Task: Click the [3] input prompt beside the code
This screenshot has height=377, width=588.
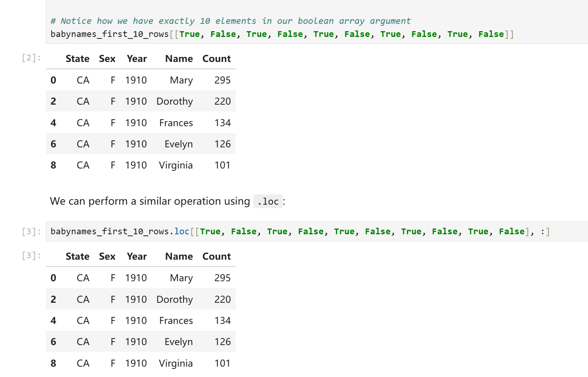Action: tap(31, 232)
